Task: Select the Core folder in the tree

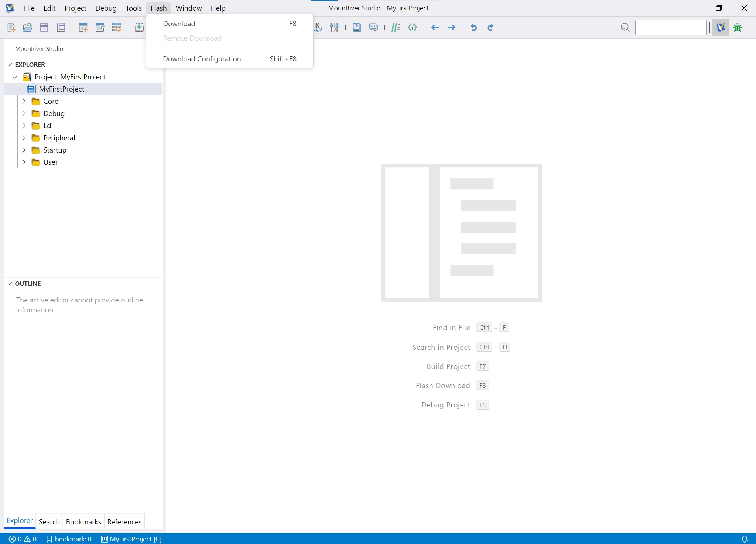Action: 51,101
